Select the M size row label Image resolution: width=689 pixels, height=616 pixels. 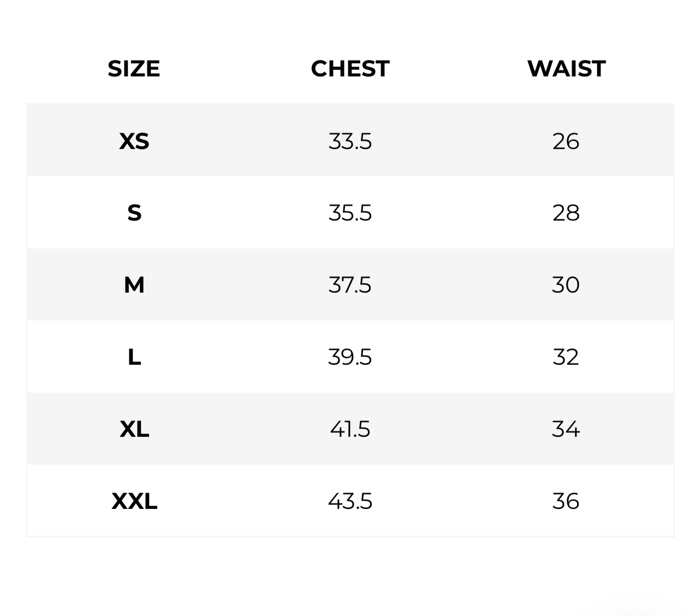[134, 285]
